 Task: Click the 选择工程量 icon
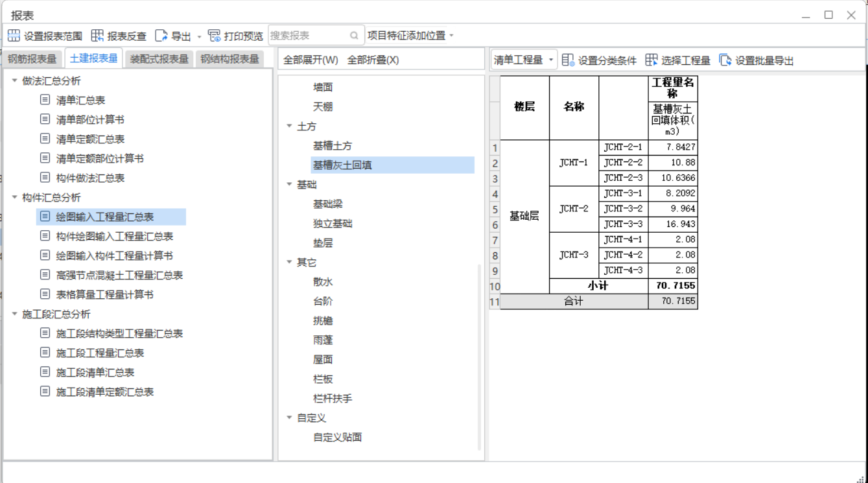coord(651,60)
